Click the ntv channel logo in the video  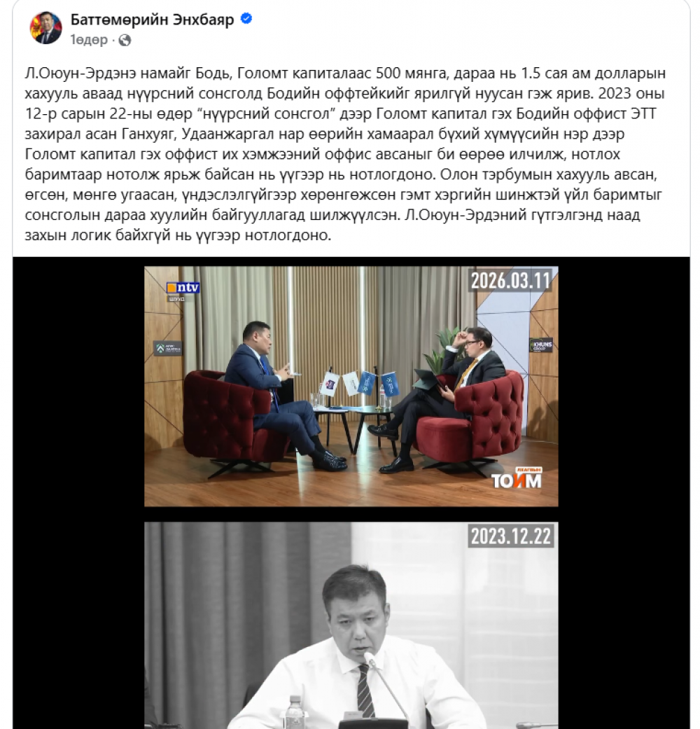click(183, 288)
